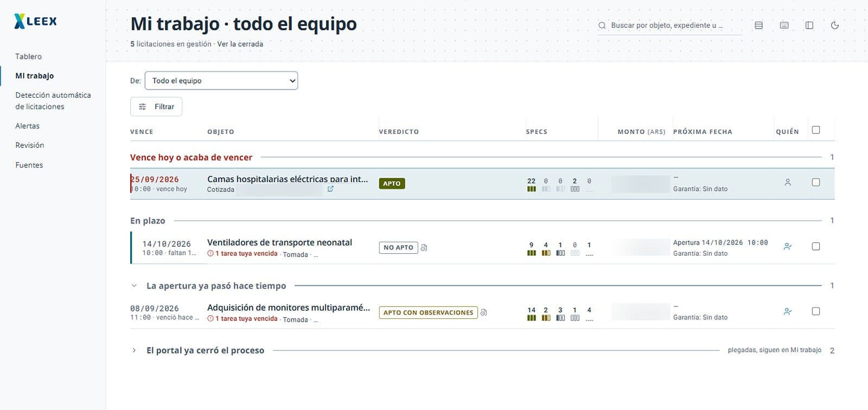Click the Filtrar button
868x410 pixels.
(156, 107)
